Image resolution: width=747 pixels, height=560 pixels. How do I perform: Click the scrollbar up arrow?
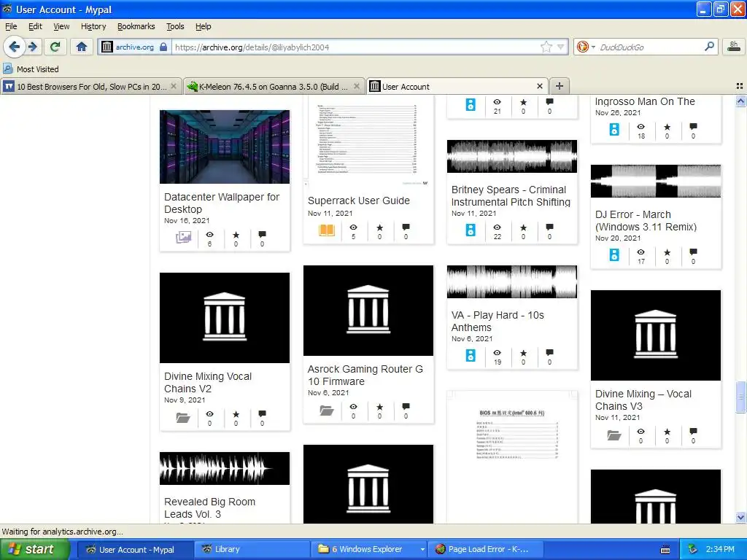tap(740, 101)
